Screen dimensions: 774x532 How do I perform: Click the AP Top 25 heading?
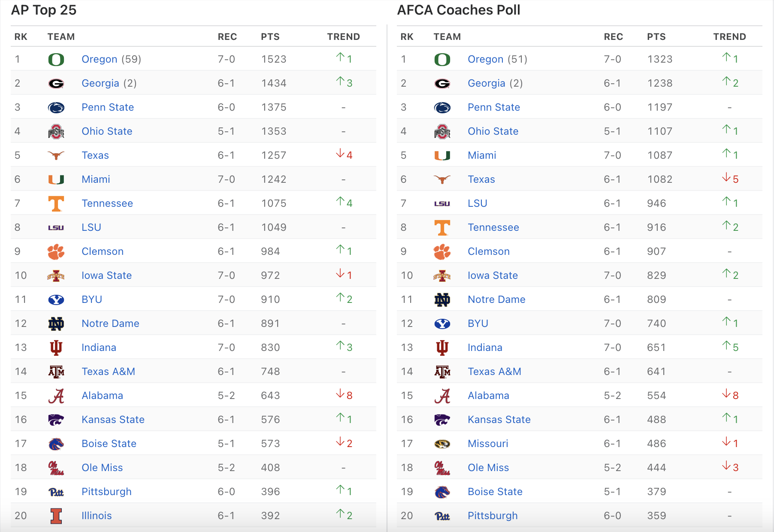point(44,10)
